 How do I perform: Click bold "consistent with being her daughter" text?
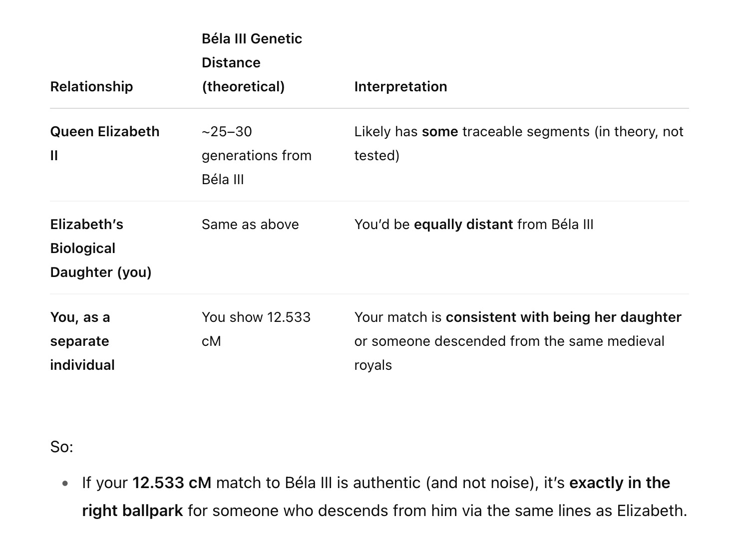pyautogui.click(x=563, y=317)
